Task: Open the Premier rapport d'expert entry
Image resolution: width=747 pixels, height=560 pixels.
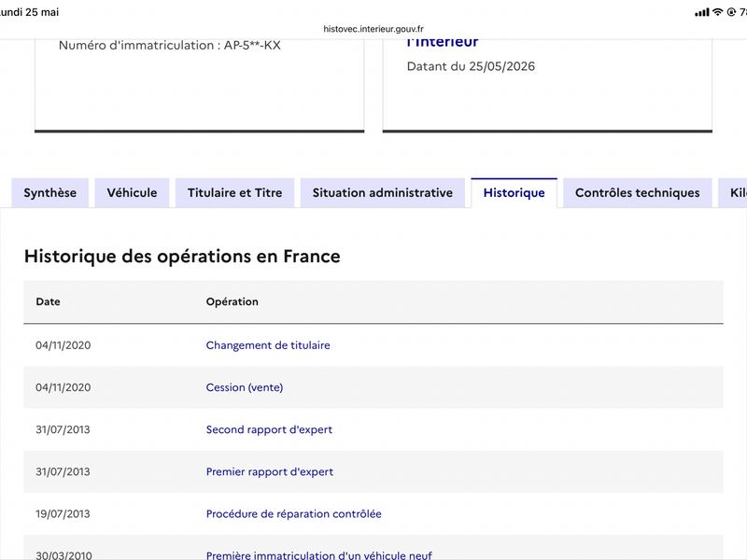Action: (x=270, y=472)
